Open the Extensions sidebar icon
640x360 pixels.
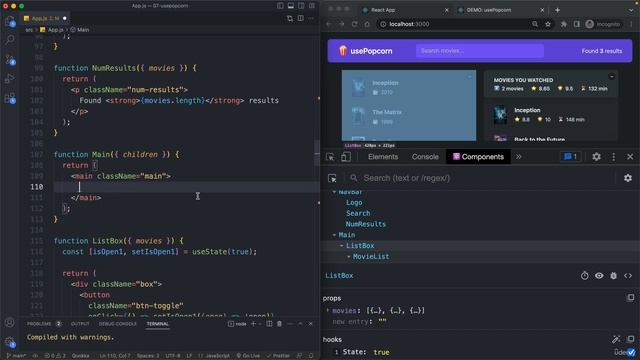point(9,98)
